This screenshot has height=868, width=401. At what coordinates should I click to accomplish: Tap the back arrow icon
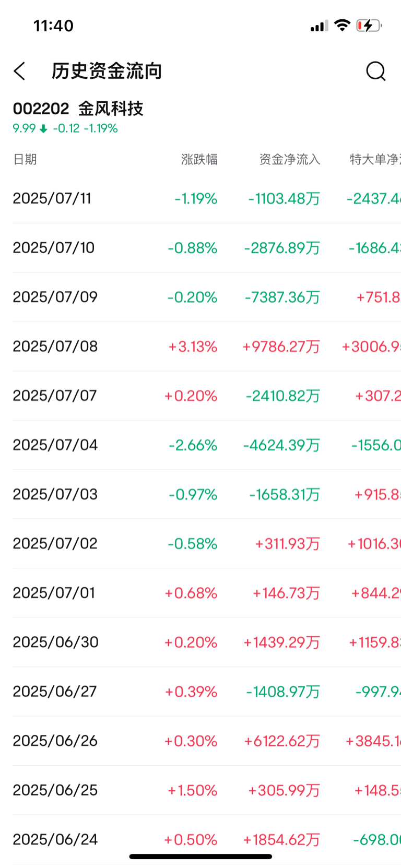click(x=20, y=71)
